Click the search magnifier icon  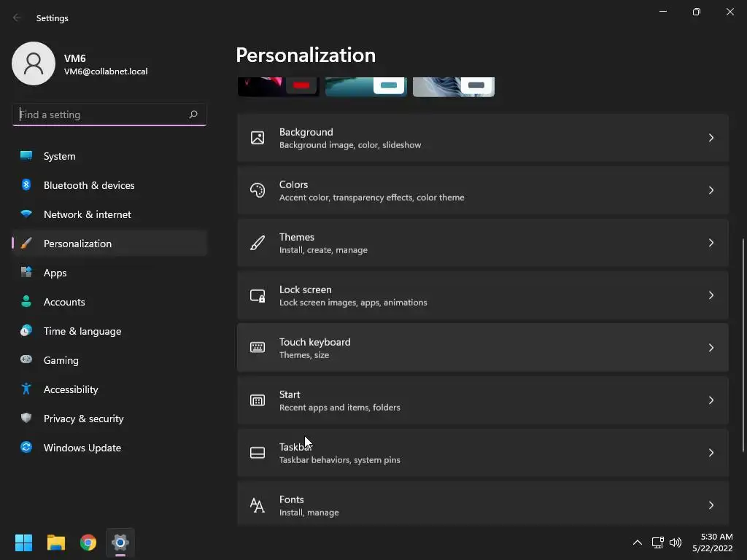tap(193, 114)
